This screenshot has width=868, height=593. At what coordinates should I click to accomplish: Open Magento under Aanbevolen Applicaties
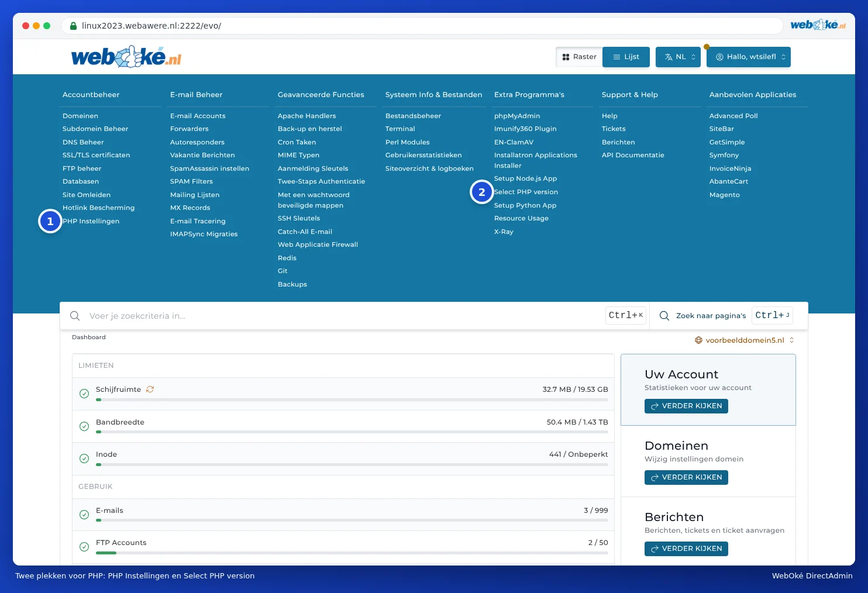click(x=725, y=195)
